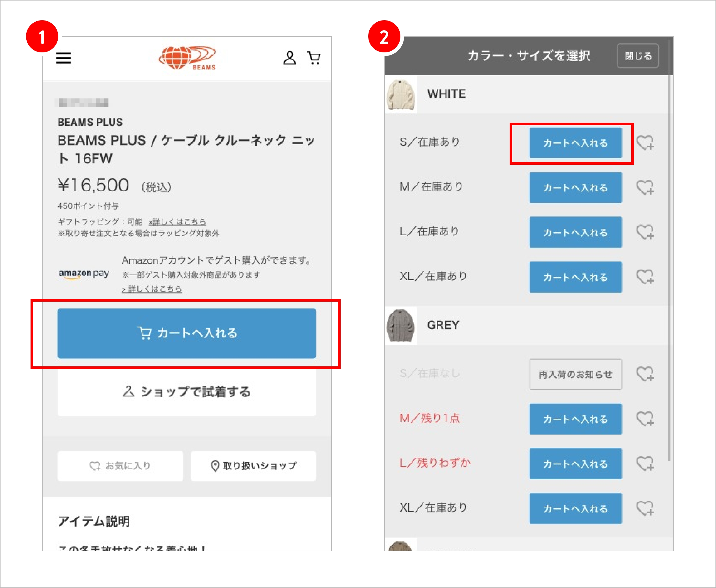Click the GREY color label
This screenshot has height=588, width=716.
coord(443,325)
